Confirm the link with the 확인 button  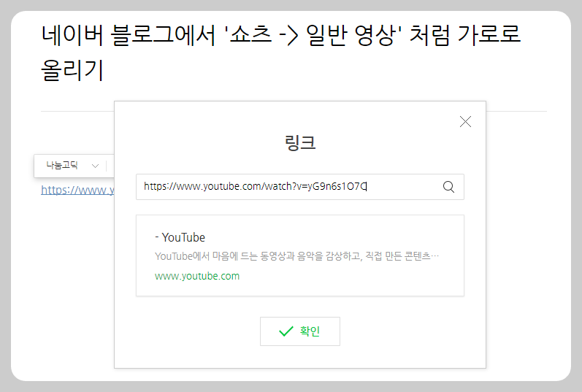click(300, 331)
